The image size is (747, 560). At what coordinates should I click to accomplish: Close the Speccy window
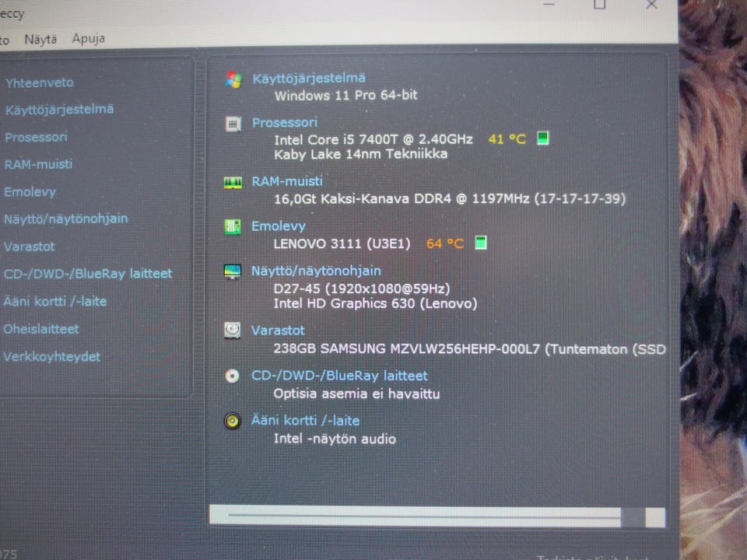(652, 5)
